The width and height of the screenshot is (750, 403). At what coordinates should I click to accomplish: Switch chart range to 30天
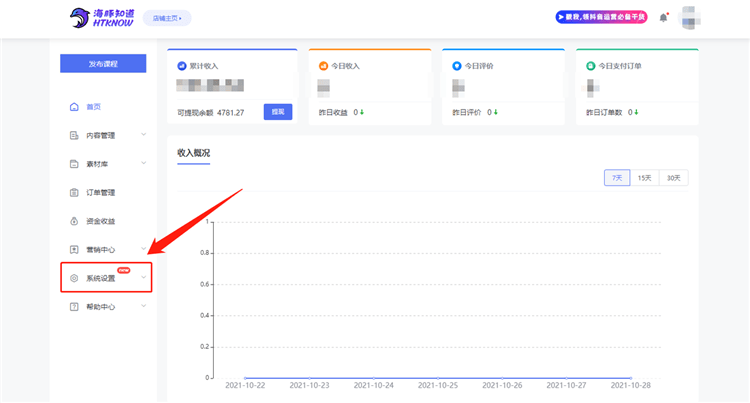[x=673, y=178]
